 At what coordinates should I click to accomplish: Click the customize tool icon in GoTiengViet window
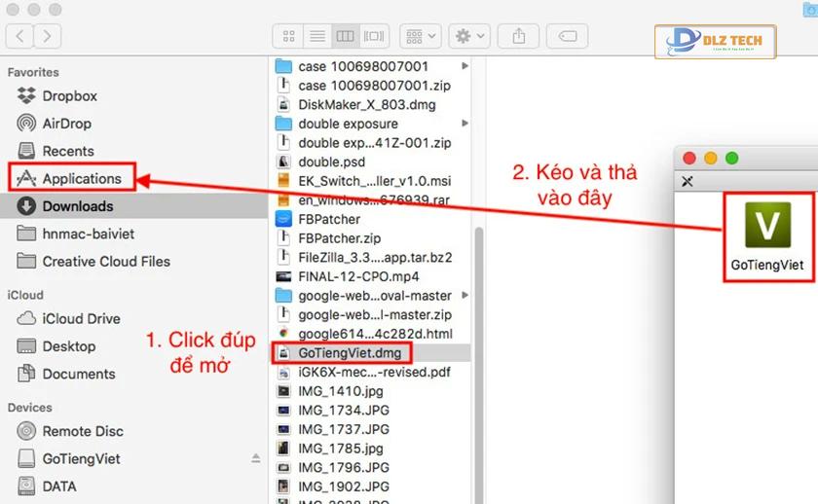click(x=688, y=181)
